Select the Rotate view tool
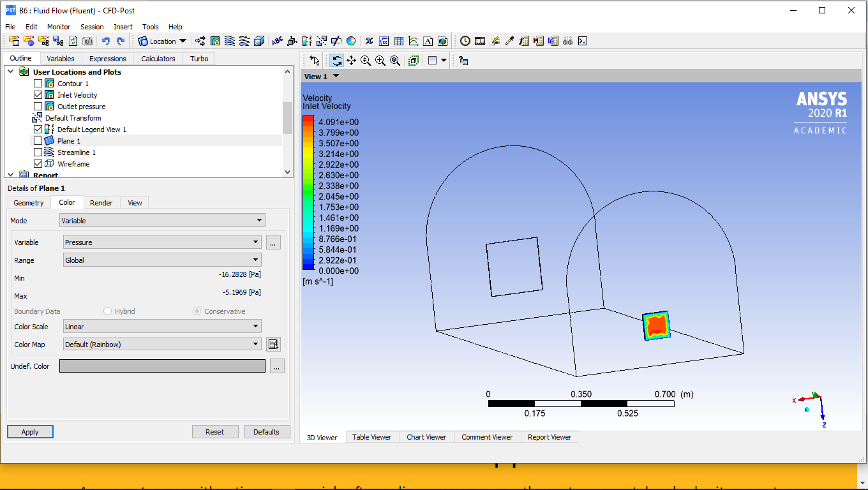 tap(337, 61)
